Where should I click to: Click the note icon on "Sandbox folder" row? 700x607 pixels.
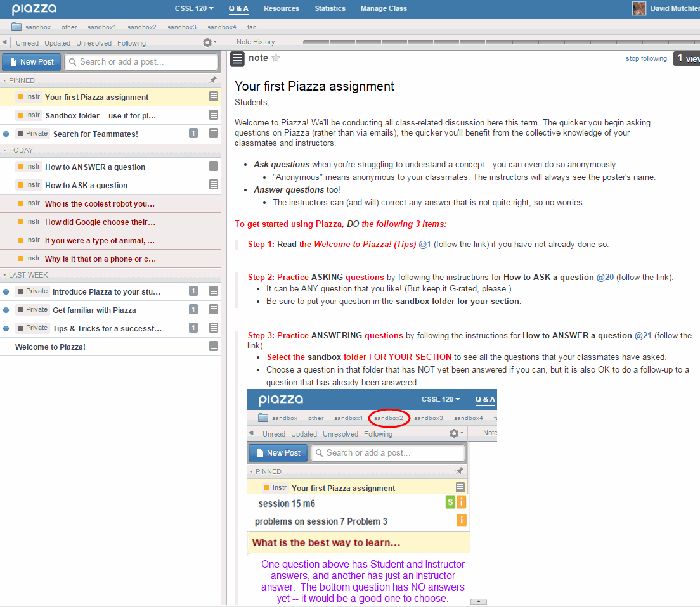[214, 115]
